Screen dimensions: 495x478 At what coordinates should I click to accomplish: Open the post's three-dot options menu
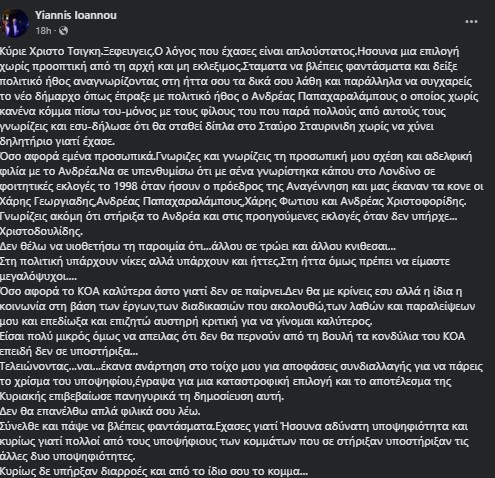471,22
